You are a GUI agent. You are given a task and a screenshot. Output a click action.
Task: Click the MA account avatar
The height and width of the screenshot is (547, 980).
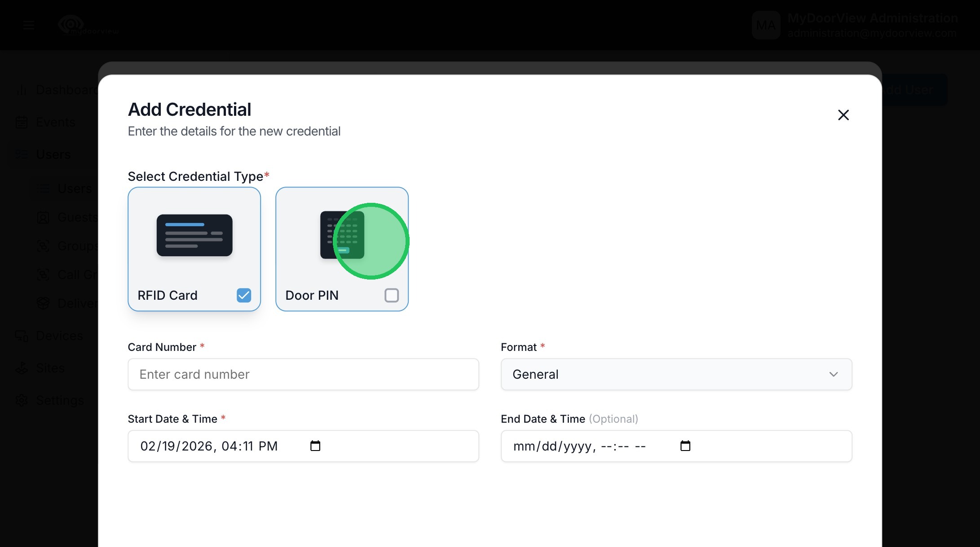(x=766, y=25)
